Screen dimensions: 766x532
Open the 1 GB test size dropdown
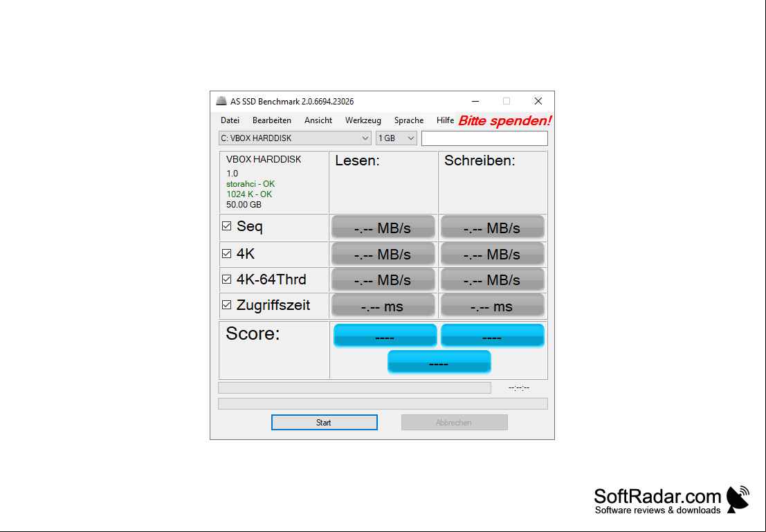click(x=396, y=138)
